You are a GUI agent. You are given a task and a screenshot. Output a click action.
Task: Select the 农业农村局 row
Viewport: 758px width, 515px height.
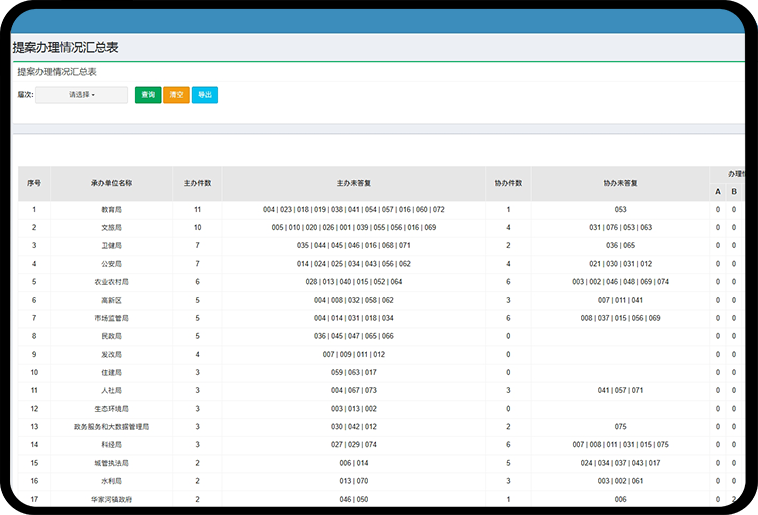point(111,282)
